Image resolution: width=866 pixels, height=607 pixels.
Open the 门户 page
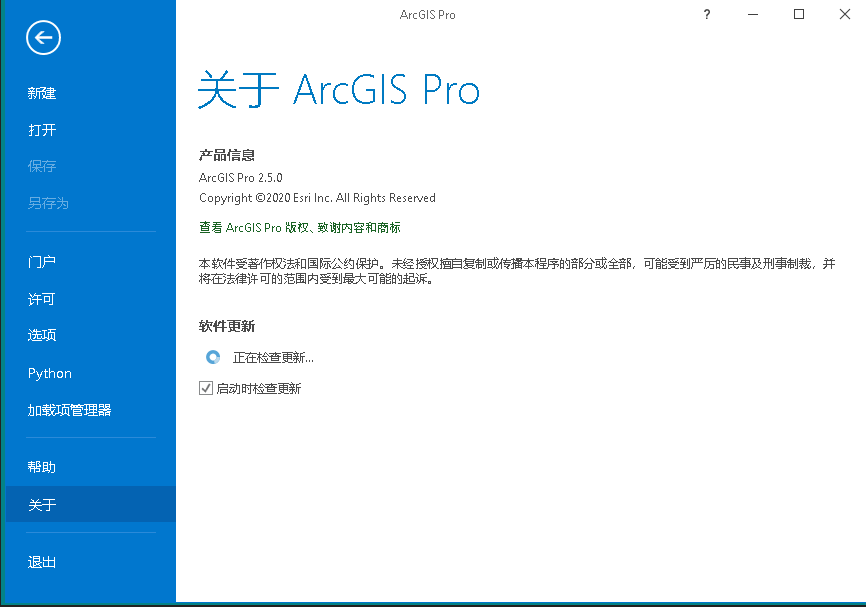(x=42, y=262)
